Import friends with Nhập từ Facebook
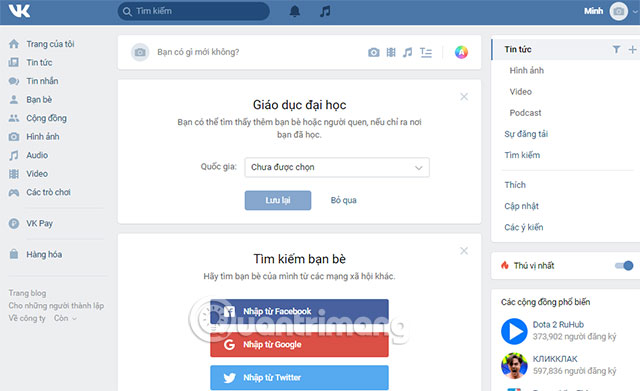This screenshot has height=391, width=640. coord(299,311)
